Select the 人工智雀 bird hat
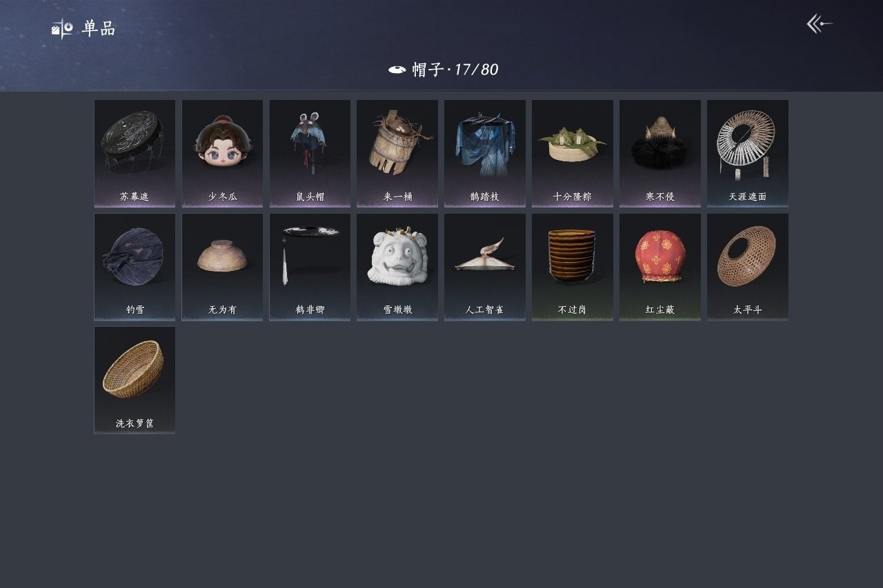883x588 pixels. tap(485, 267)
